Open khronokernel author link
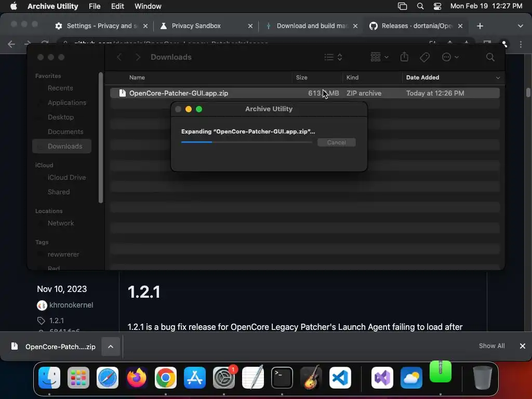Image resolution: width=532 pixels, height=399 pixels. (71, 305)
